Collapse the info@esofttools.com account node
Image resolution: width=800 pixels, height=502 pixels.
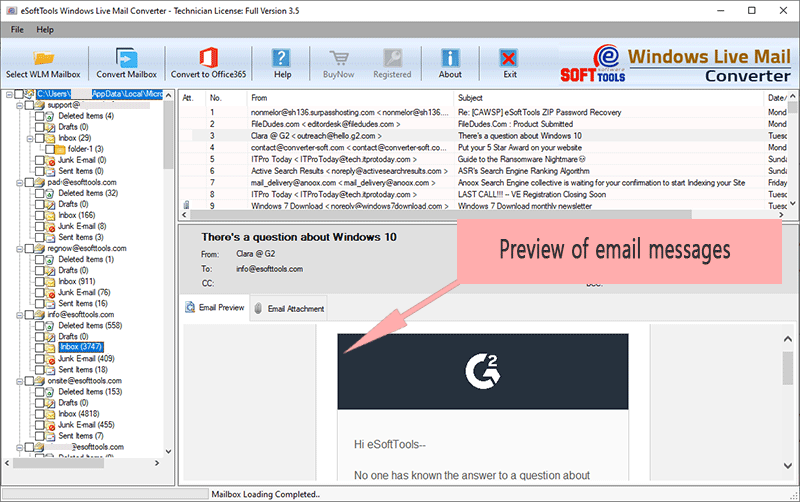(x=19, y=315)
